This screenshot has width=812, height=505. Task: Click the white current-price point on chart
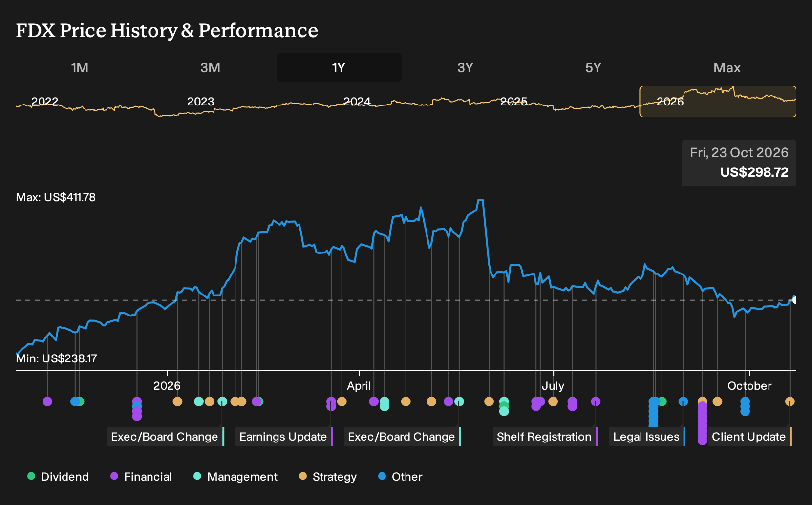795,300
